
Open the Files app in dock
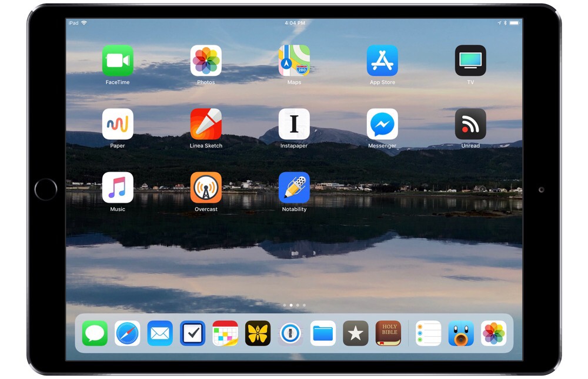(x=323, y=333)
